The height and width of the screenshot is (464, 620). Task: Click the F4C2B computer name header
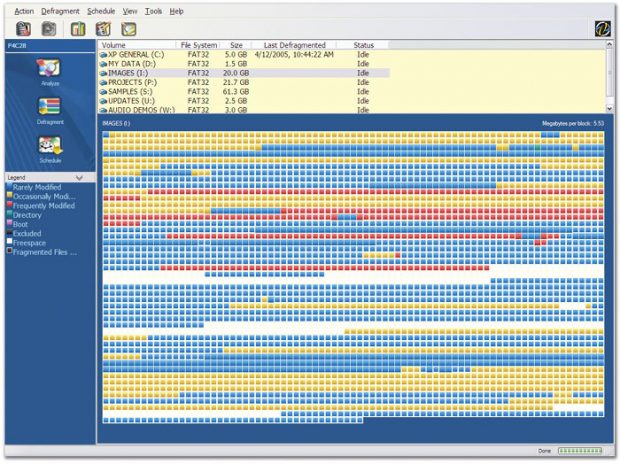point(17,45)
